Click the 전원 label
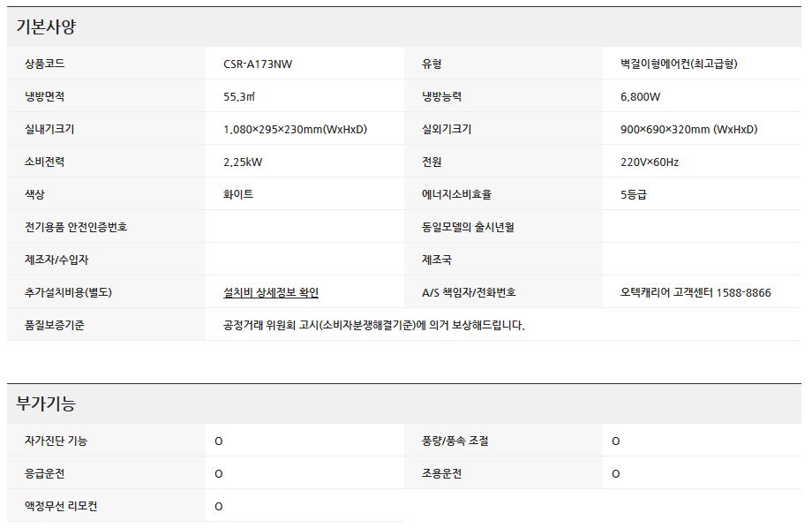 click(432, 162)
